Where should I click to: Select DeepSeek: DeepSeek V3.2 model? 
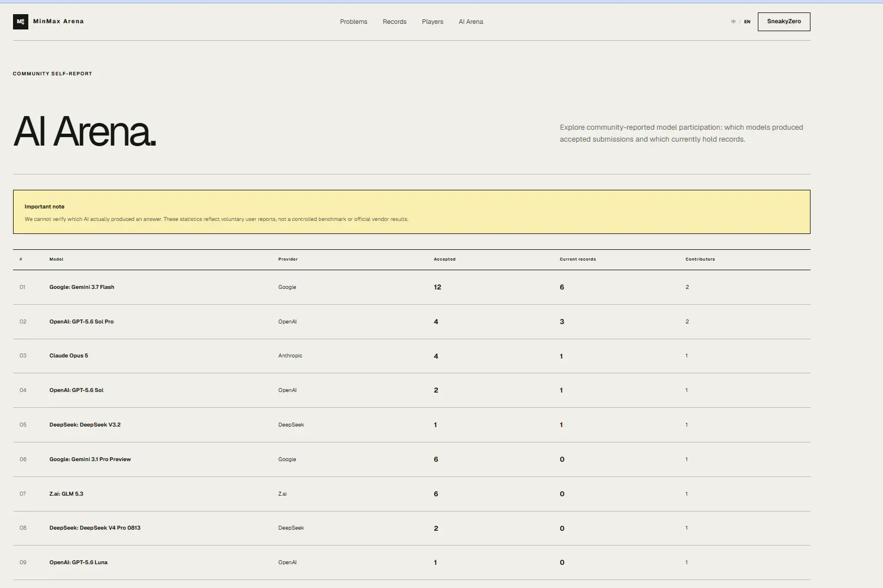85,425
